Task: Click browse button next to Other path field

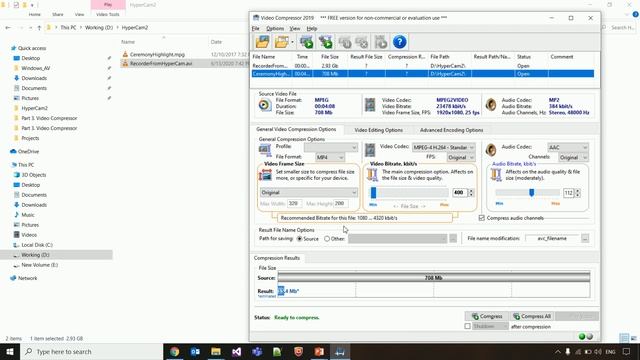Action: click(x=453, y=238)
